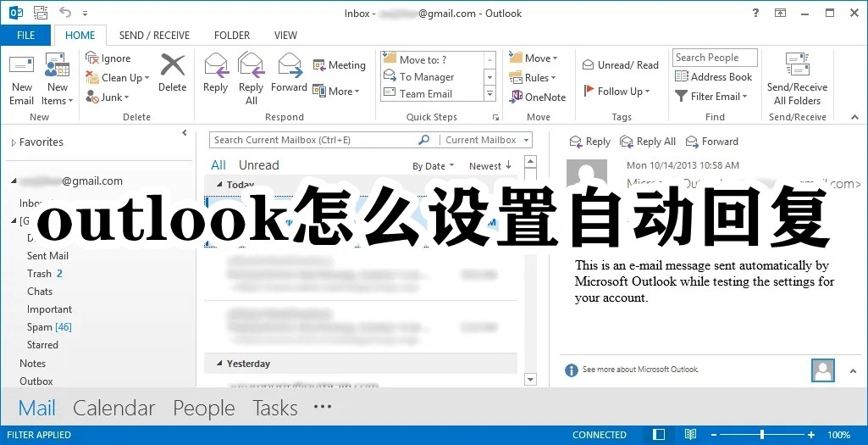
Task: Open the FILE tab
Action: click(25, 35)
